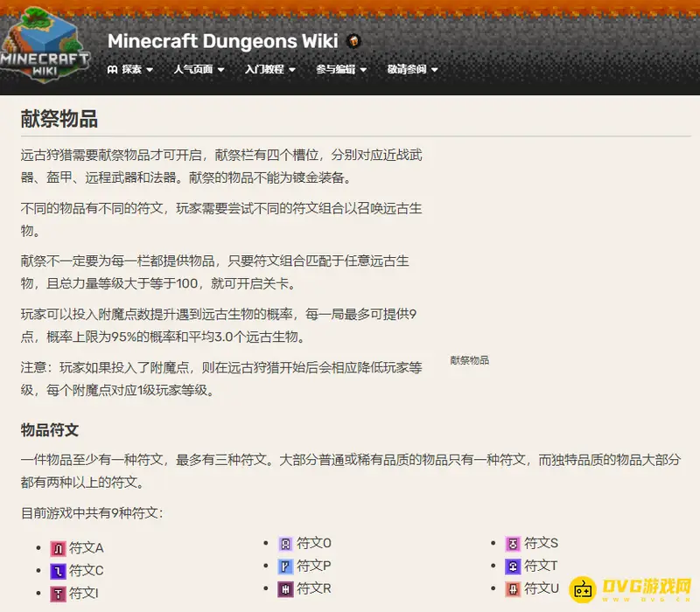The height and width of the screenshot is (612, 700).
Task: Click the 献祭物品 image placeholder
Action: pyautogui.click(x=470, y=360)
